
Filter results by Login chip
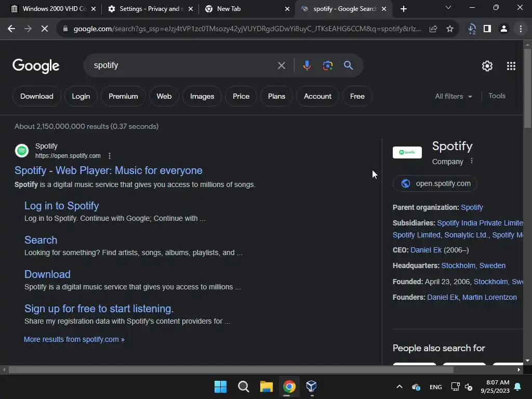[x=81, y=96]
